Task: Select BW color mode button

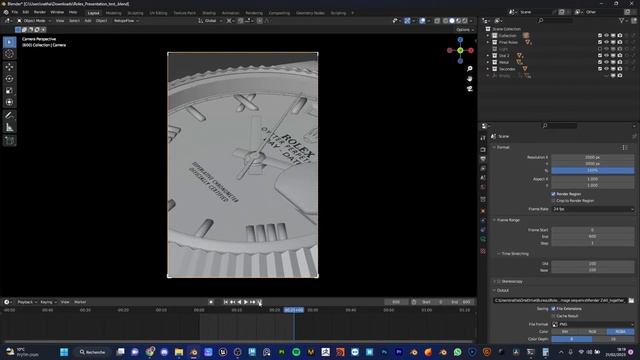Action: (x=565, y=332)
